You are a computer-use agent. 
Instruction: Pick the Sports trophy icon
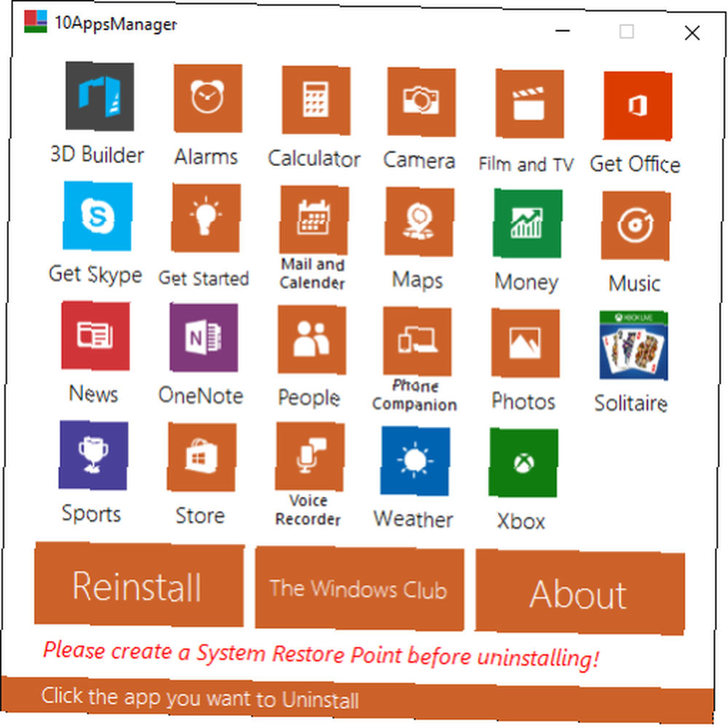93,455
